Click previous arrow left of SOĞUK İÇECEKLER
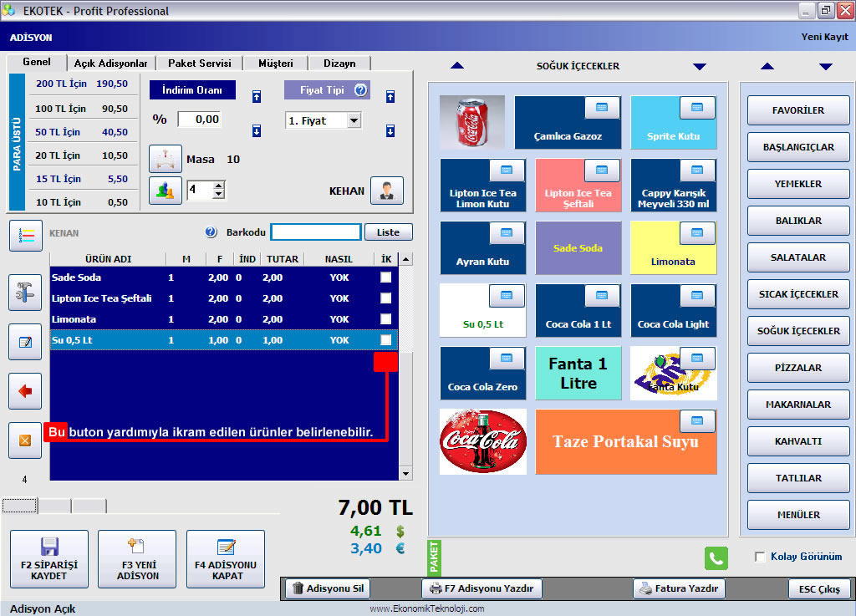The height and width of the screenshot is (616, 856). (x=457, y=66)
